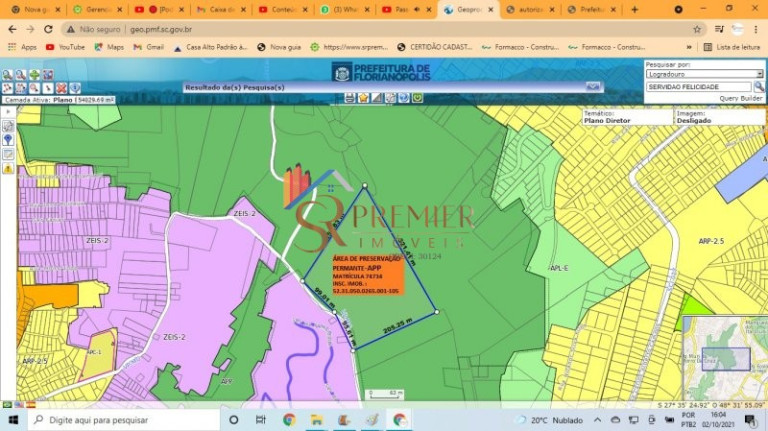Collapse the Resultado da(s) Pesquisa(s) panel
Screen dimensions: 768x431
click(x=593, y=87)
